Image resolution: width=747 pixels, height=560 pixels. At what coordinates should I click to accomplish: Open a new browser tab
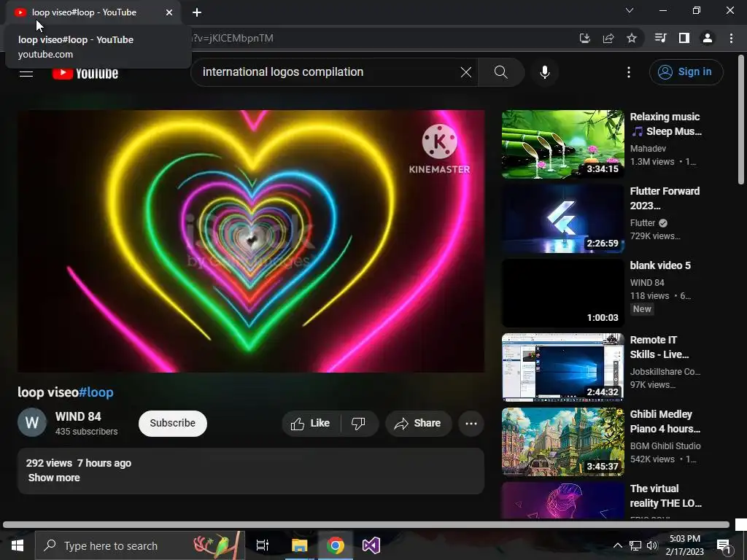click(197, 12)
